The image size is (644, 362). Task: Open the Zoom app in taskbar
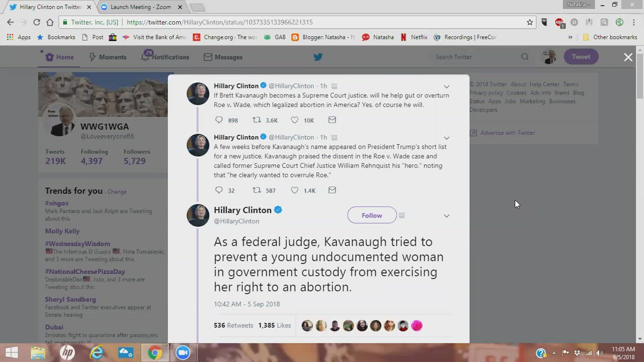tap(183, 353)
